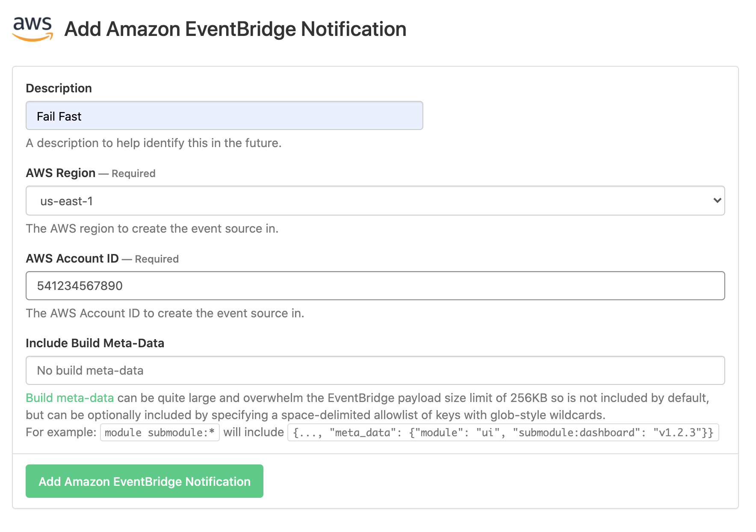Click the AWS Account ID label
The height and width of the screenshot is (532, 756).
point(72,258)
